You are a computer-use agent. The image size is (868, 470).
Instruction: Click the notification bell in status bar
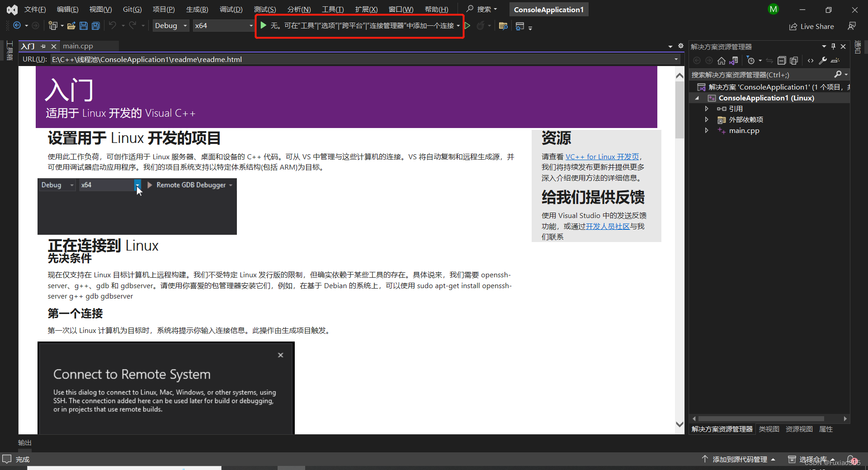(851, 459)
